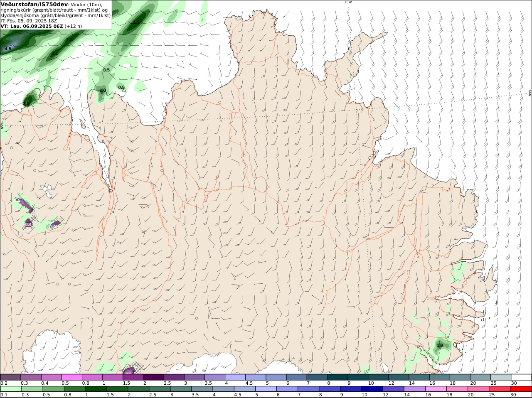Click the title text 'Veðurstofan/IS750dev'

click(34, 4)
